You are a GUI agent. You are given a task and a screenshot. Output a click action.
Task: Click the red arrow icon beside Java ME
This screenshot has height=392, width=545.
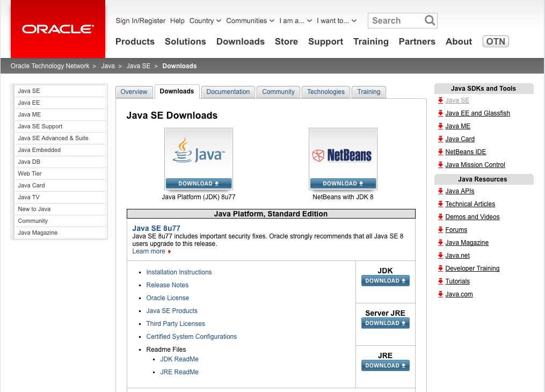(440, 126)
